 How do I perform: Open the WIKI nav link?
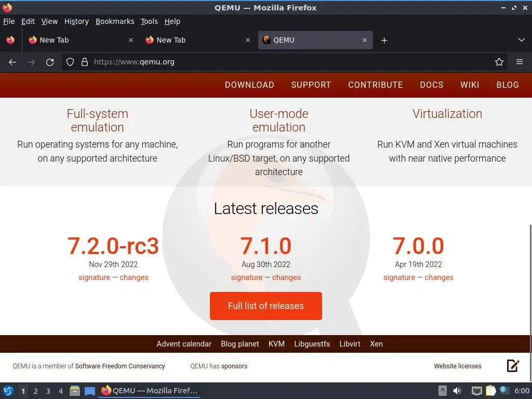(x=470, y=85)
